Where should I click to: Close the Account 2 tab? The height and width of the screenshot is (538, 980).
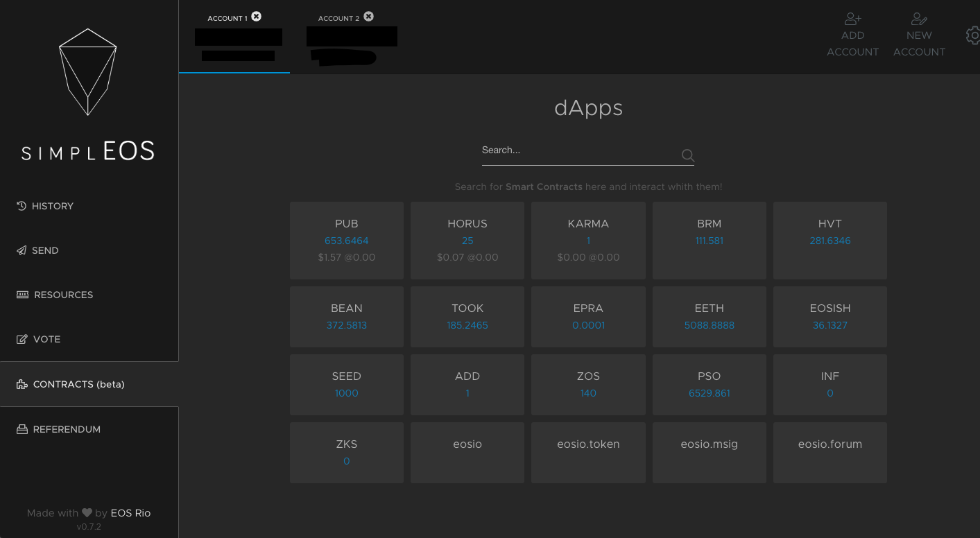[x=369, y=17]
